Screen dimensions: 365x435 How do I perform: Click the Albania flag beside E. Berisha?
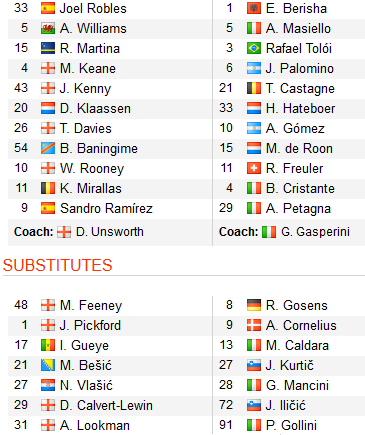254,8
